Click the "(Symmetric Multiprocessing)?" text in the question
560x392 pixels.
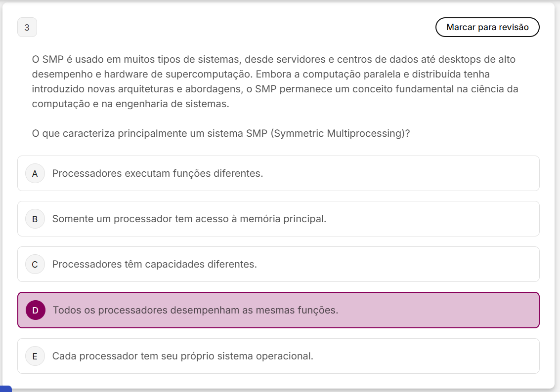click(x=341, y=134)
